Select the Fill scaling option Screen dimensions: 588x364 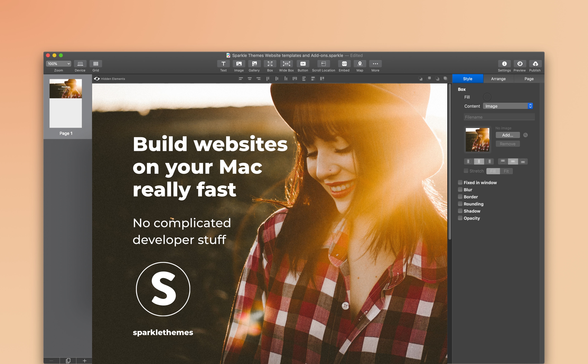493,171
